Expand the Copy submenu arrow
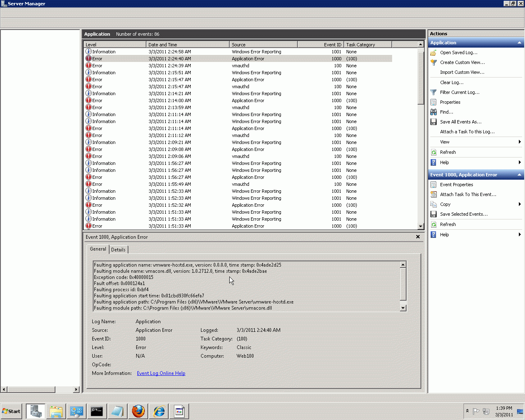 (x=520, y=204)
